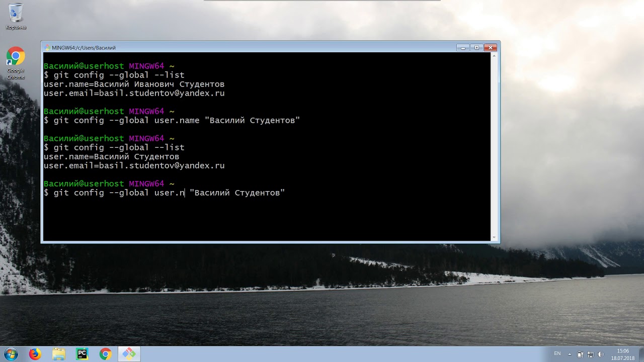The height and width of the screenshot is (362, 644).
Task: Open the Recycle Bin (Корзина) desktop icon
Action: tap(16, 16)
